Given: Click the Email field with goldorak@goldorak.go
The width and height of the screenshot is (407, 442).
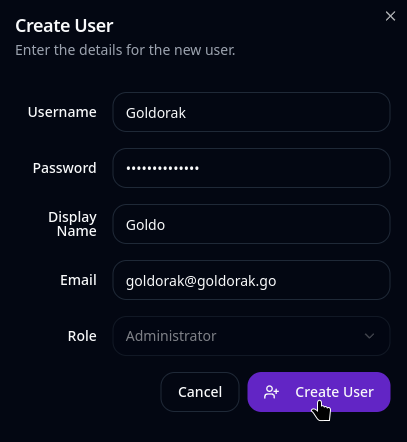Looking at the screenshot, I should click(251, 280).
